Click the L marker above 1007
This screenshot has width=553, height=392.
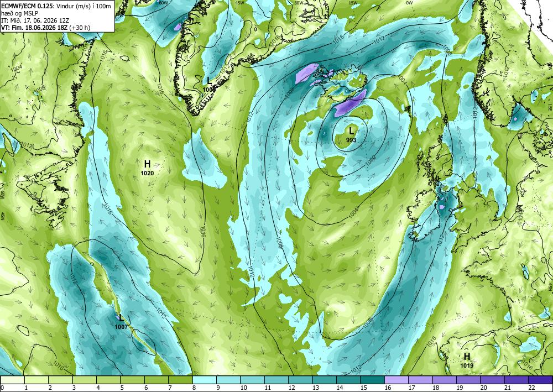tap(121, 318)
